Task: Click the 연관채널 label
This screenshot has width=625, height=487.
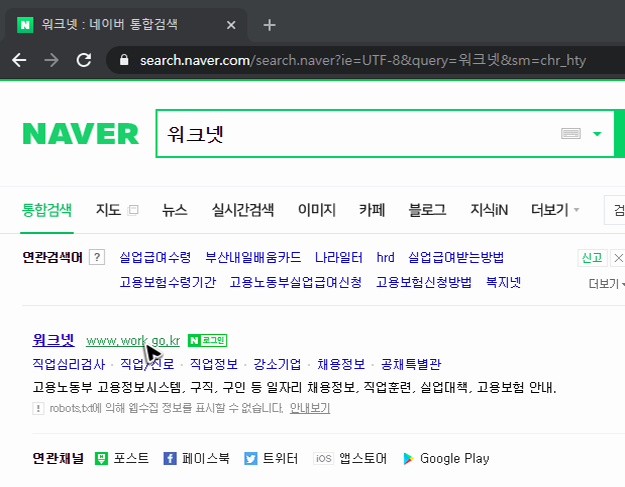Action: [58, 459]
